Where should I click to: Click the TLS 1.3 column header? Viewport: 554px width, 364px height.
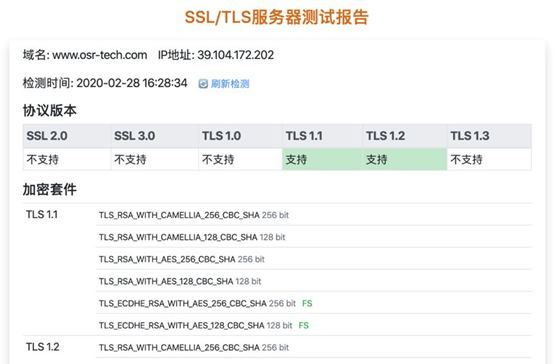(489, 136)
